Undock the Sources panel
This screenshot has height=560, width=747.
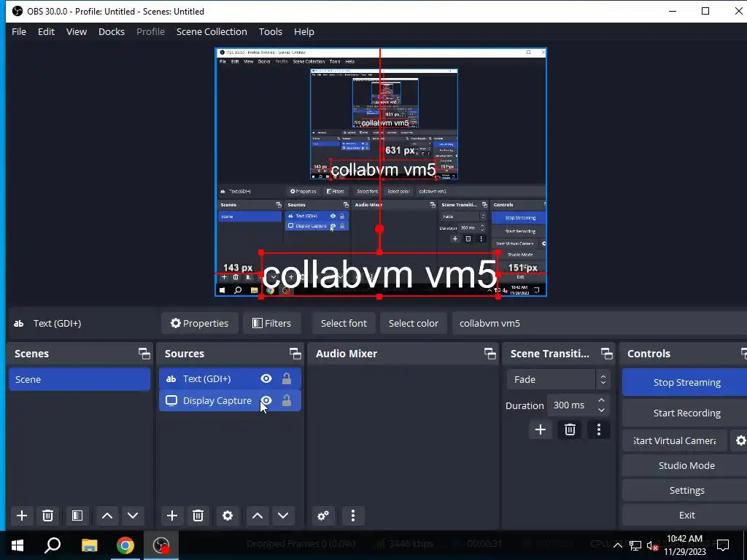295,354
